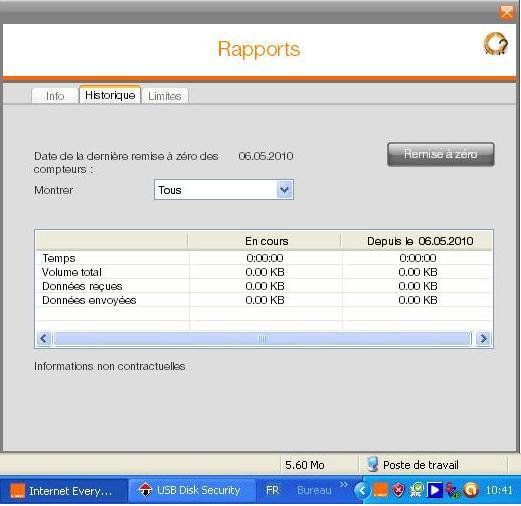This screenshot has height=506, width=521.
Task: Open the Montrer dropdown showing Tous
Action: pyautogui.click(x=224, y=190)
